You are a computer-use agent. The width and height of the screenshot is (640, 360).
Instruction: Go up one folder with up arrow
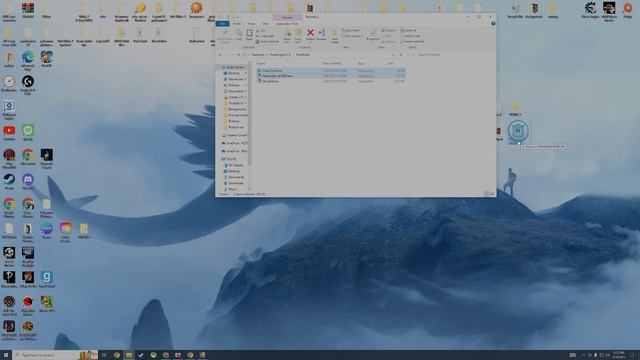coord(239,55)
